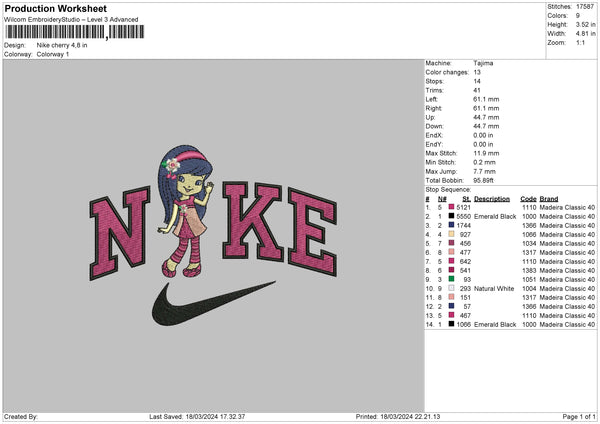600x424 pixels.
Task: Select the black swatch in stop row 2
Action: click(x=452, y=216)
